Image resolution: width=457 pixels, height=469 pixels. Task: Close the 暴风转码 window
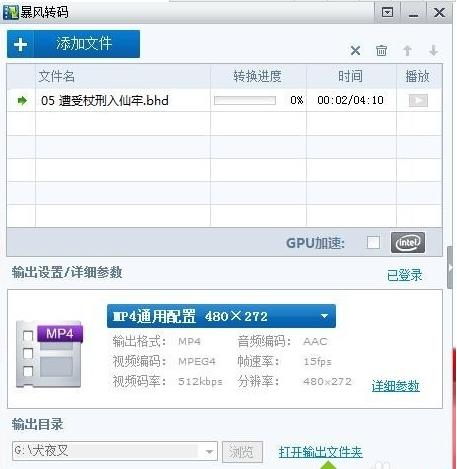pos(439,13)
